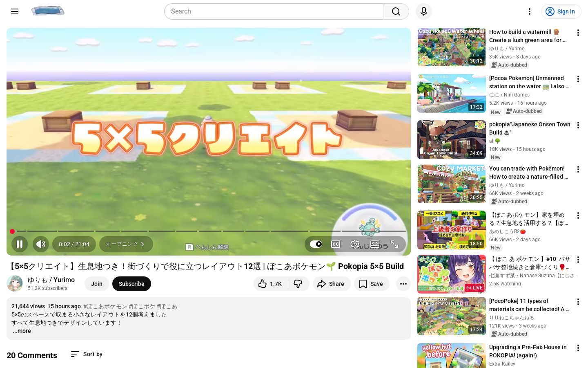Image resolution: width=588 pixels, height=368 pixels.
Task: Switch to theater mode
Action: 375,244
